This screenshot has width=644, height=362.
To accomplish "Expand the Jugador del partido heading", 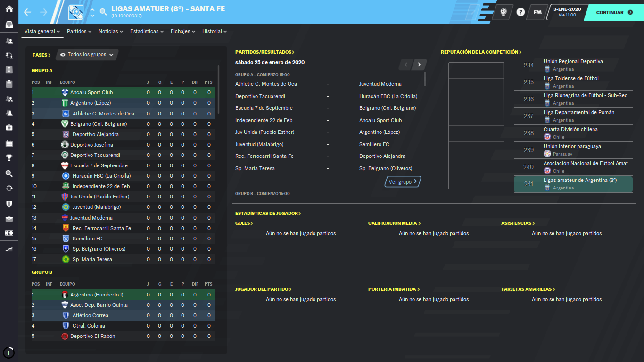I will pyautogui.click(x=264, y=289).
